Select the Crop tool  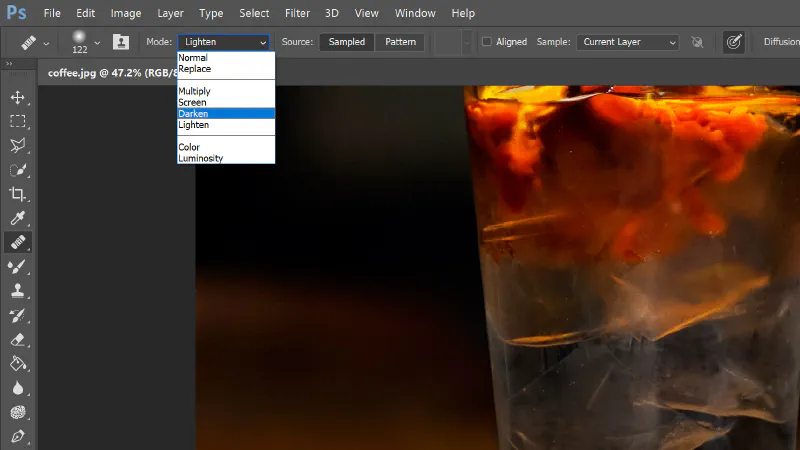17,194
